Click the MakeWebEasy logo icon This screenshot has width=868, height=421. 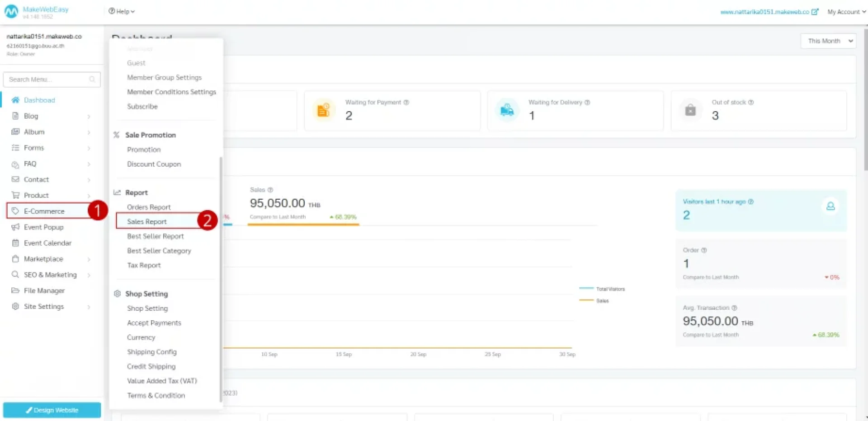(x=11, y=12)
